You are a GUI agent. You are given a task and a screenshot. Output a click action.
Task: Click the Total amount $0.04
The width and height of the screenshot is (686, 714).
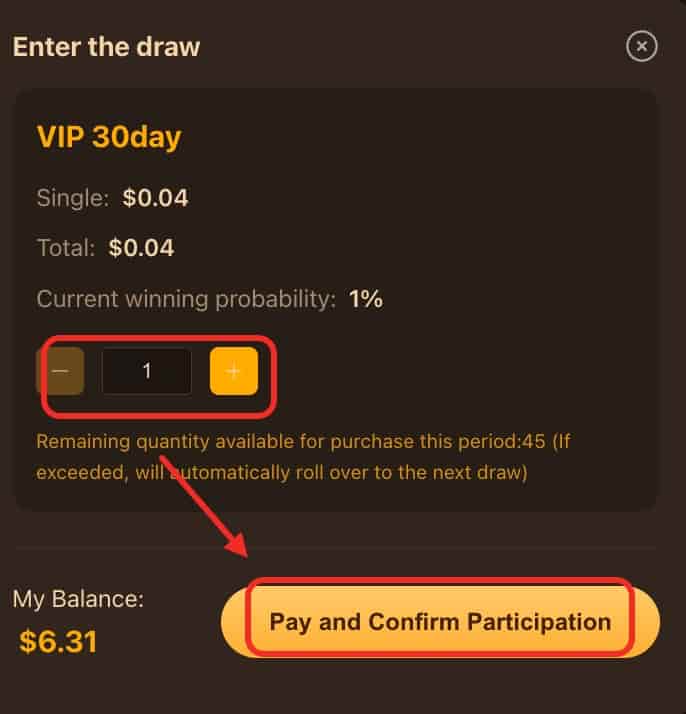[x=141, y=247]
